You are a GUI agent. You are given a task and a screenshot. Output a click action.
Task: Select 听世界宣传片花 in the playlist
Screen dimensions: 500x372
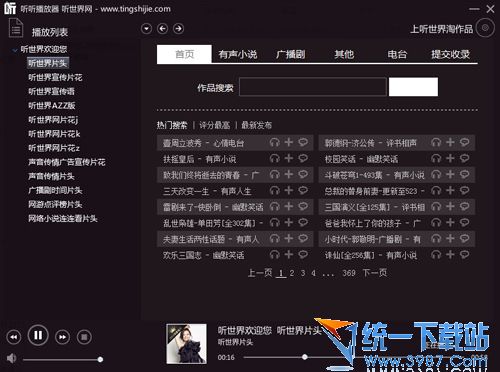tap(55, 77)
